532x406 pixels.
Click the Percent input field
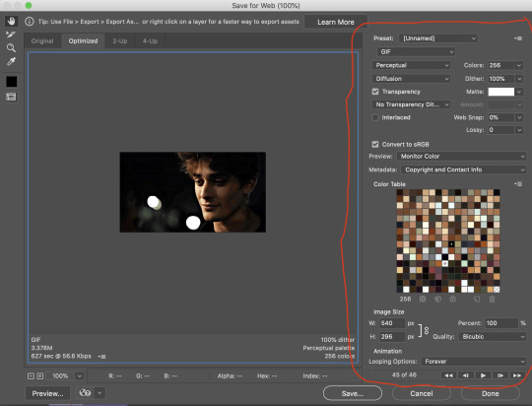click(501, 323)
